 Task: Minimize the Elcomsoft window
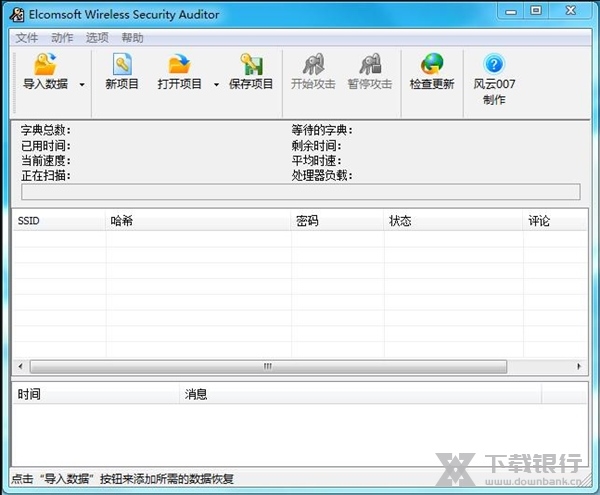point(511,11)
